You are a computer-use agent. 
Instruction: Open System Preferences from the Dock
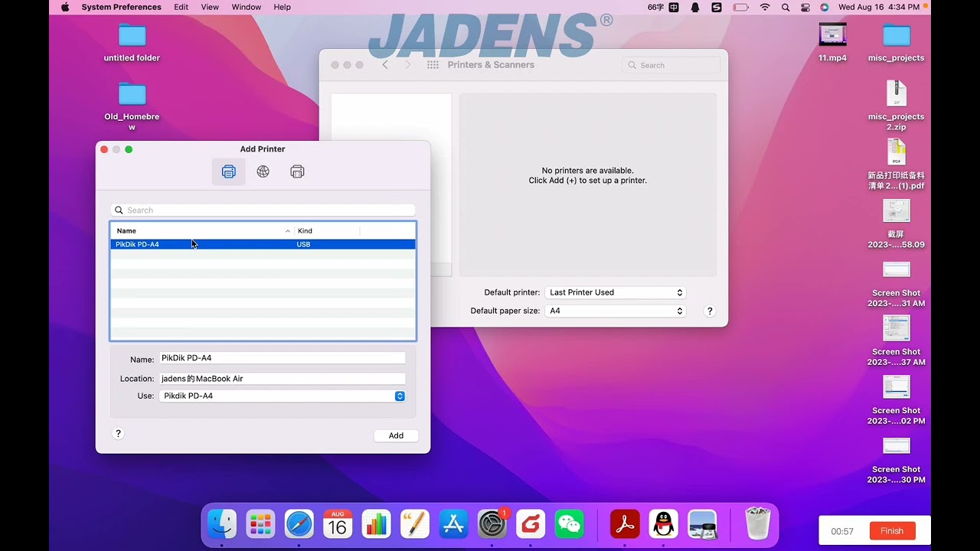coord(492,524)
